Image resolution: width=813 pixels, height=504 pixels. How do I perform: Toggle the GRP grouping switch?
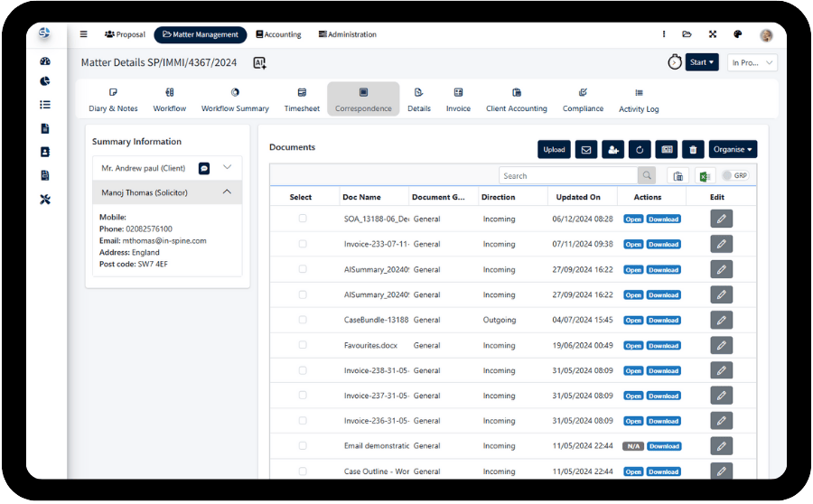(x=735, y=176)
